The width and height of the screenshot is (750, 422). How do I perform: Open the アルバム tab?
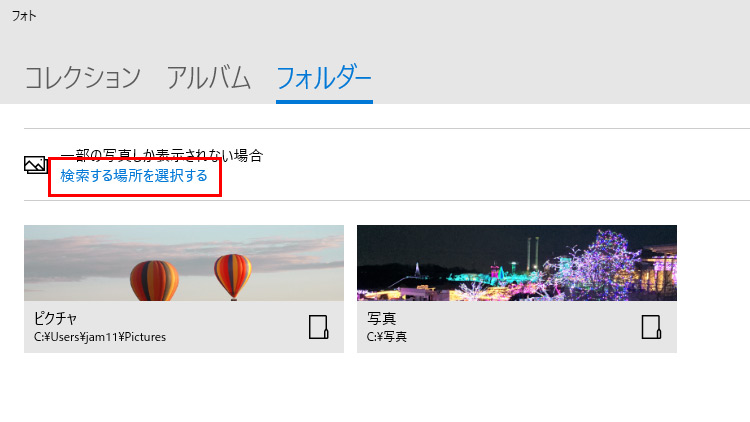209,78
